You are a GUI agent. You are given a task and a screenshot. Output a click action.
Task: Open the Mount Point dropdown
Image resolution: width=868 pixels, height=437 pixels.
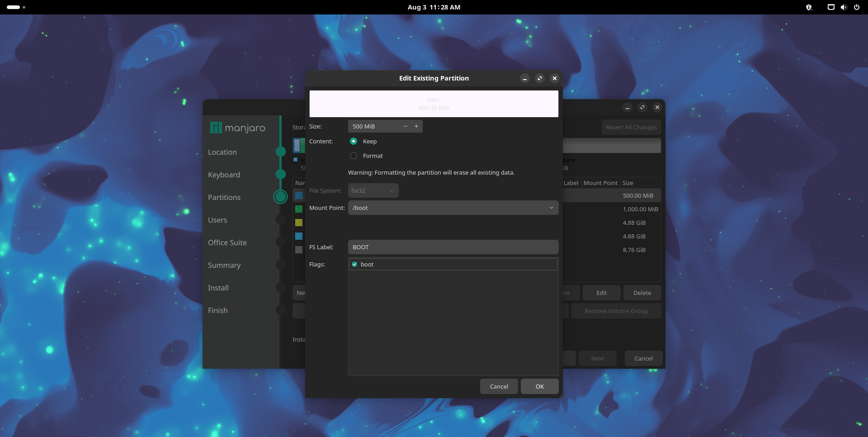[x=453, y=208]
